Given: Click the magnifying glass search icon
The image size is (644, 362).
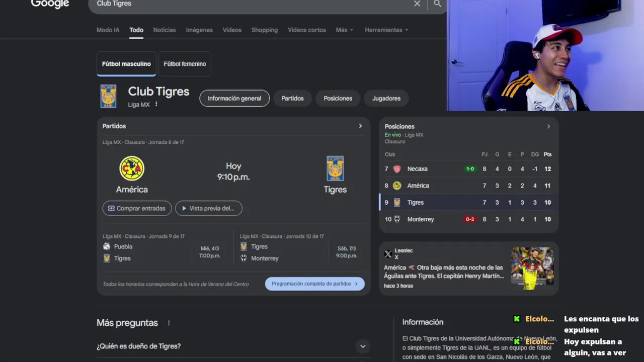Looking at the screenshot, I should [x=437, y=4].
